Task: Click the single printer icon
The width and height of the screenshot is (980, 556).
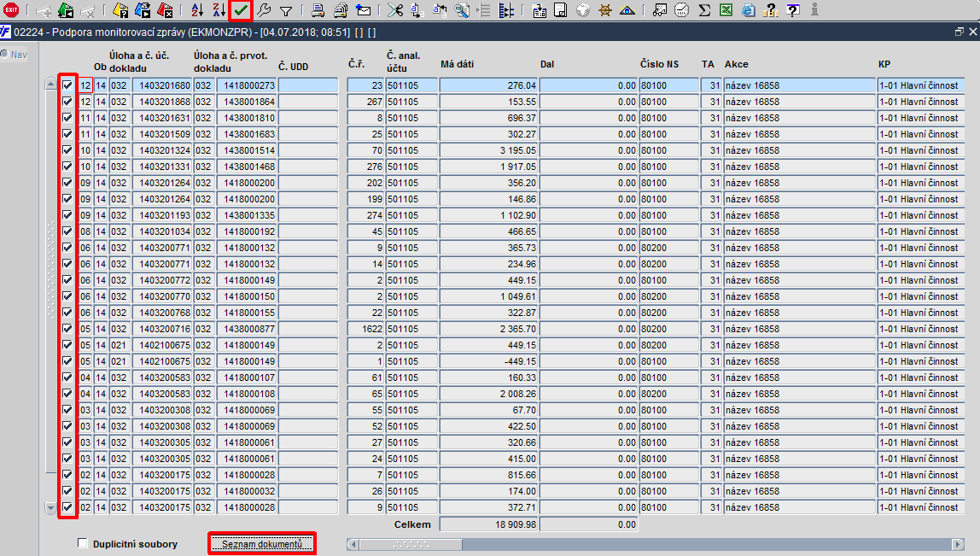Action: pos(318,10)
